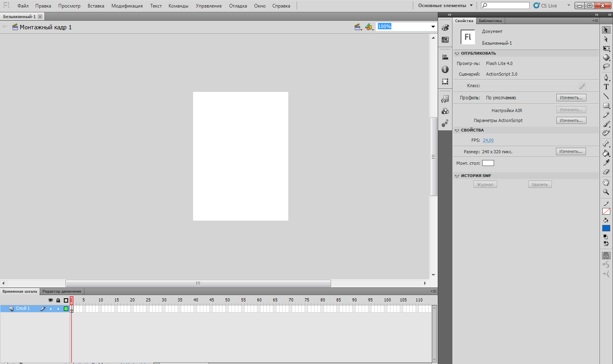Select the Eyedropper tool
The height and width of the screenshot is (364, 613).
pos(606,162)
